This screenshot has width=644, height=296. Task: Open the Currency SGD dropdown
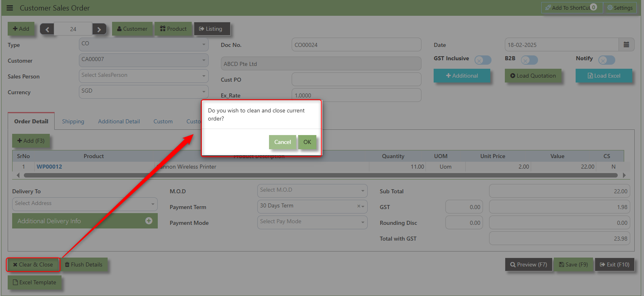pyautogui.click(x=144, y=91)
